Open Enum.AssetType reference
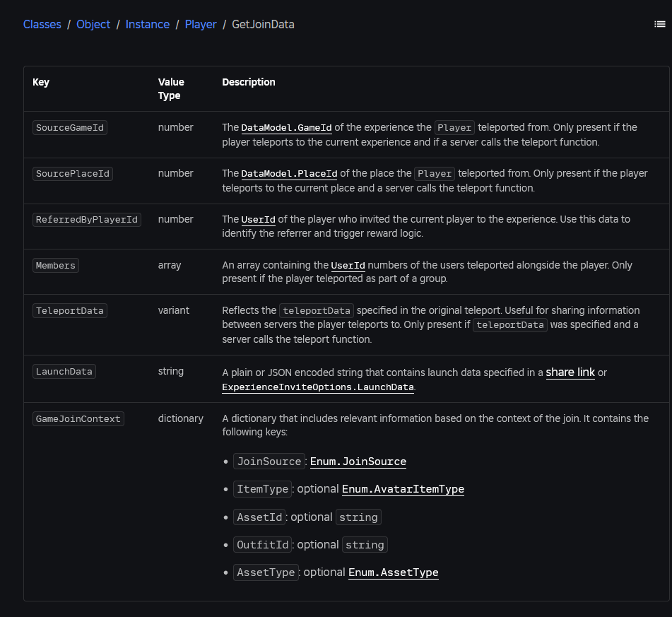 pyautogui.click(x=393, y=572)
